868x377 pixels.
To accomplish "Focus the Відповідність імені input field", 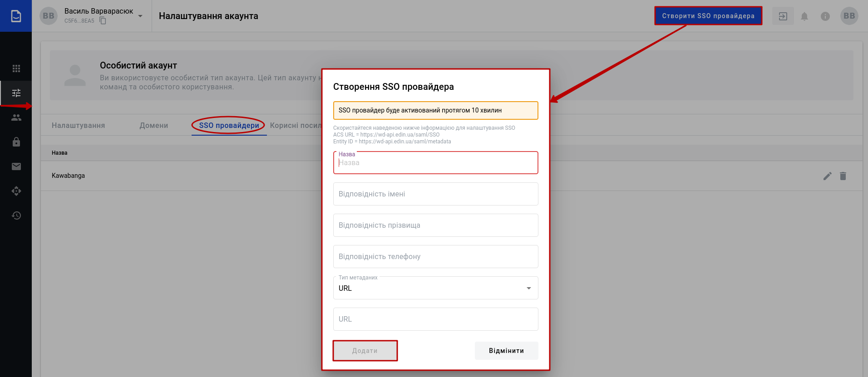I will pos(435,194).
